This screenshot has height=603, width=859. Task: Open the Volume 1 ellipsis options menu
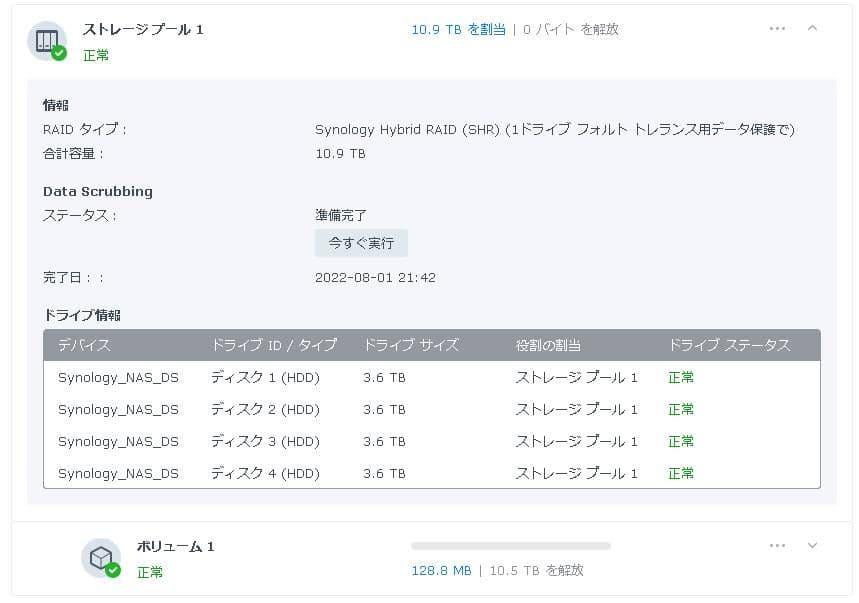point(777,546)
